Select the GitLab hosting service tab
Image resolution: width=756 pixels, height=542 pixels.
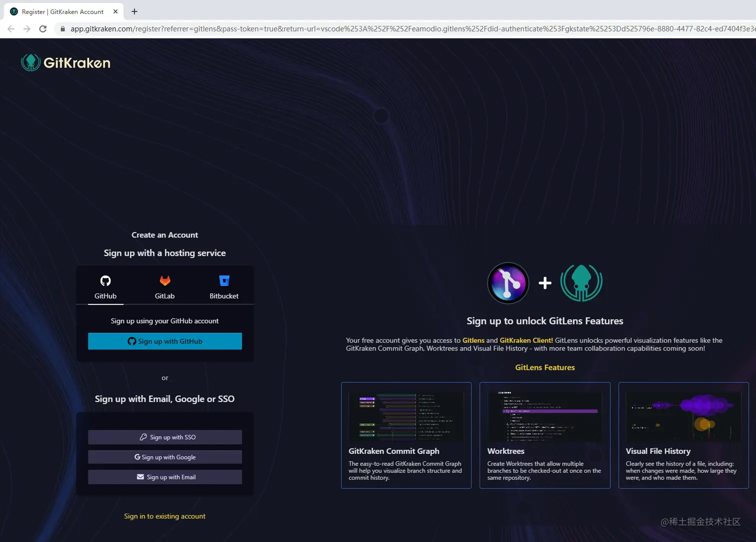164,287
